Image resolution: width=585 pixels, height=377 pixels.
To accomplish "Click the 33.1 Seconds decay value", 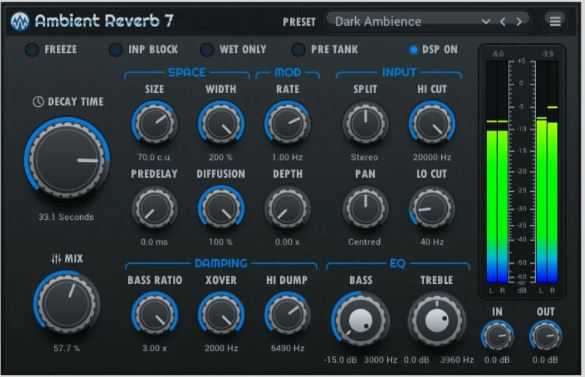I will (x=66, y=217).
